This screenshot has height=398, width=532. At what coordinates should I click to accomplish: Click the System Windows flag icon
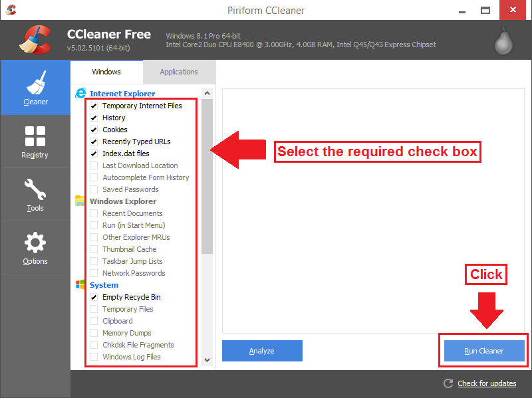[x=80, y=284]
